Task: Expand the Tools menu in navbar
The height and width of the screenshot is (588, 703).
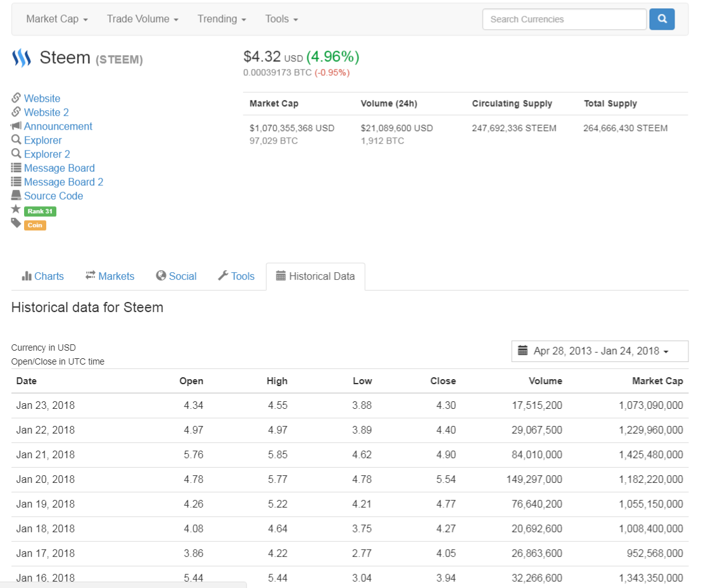Action: tap(281, 19)
